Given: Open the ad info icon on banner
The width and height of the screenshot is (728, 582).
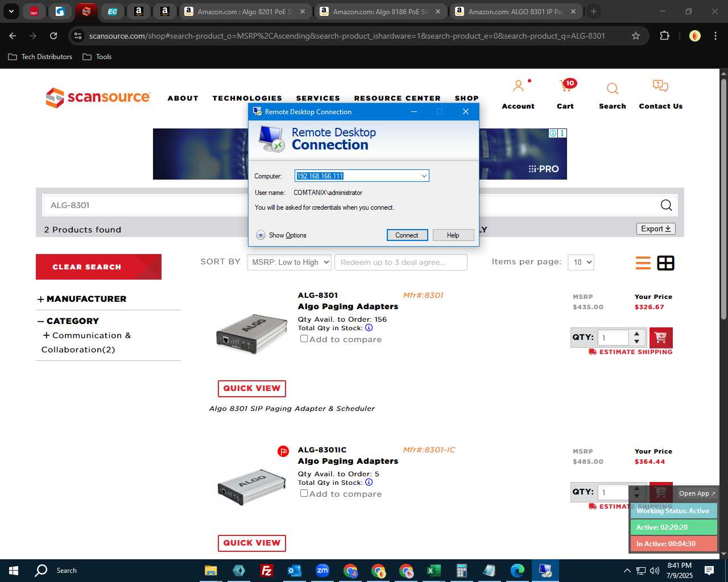Looking at the screenshot, I should tap(553, 133).
